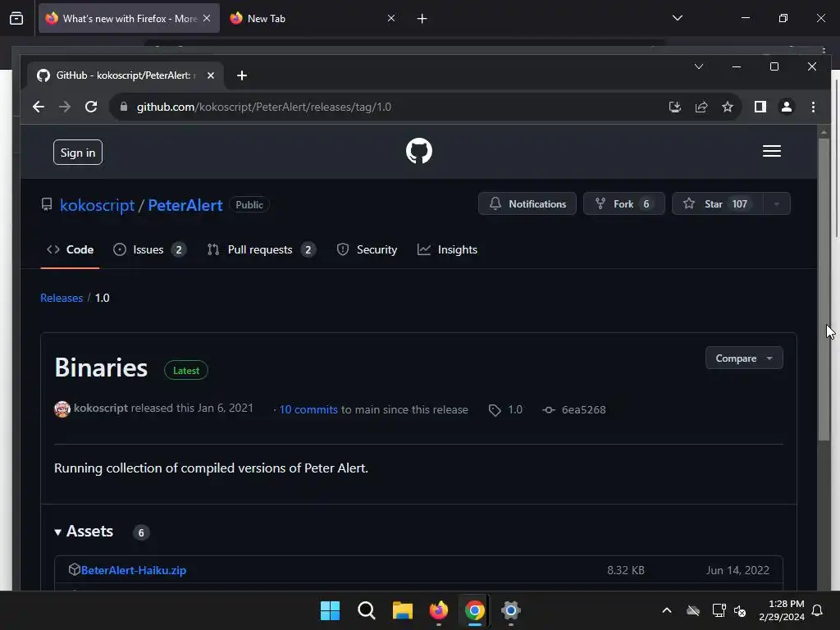Select the Code tab
The height and width of the screenshot is (630, 840).
[x=71, y=249]
